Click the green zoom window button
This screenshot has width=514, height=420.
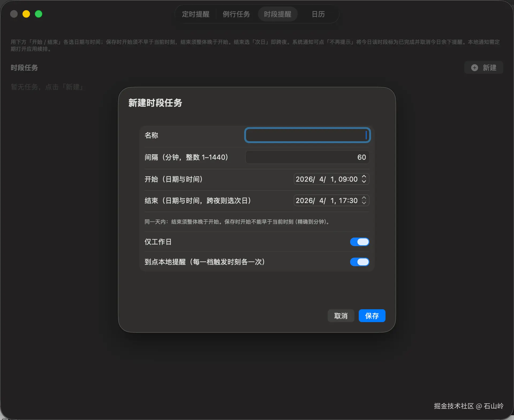[x=39, y=14]
